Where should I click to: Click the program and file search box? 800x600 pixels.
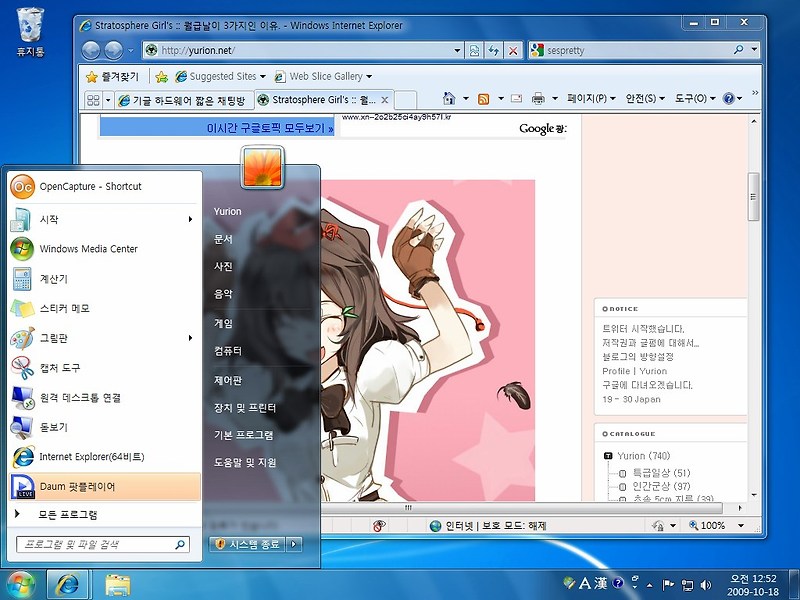(x=103, y=544)
